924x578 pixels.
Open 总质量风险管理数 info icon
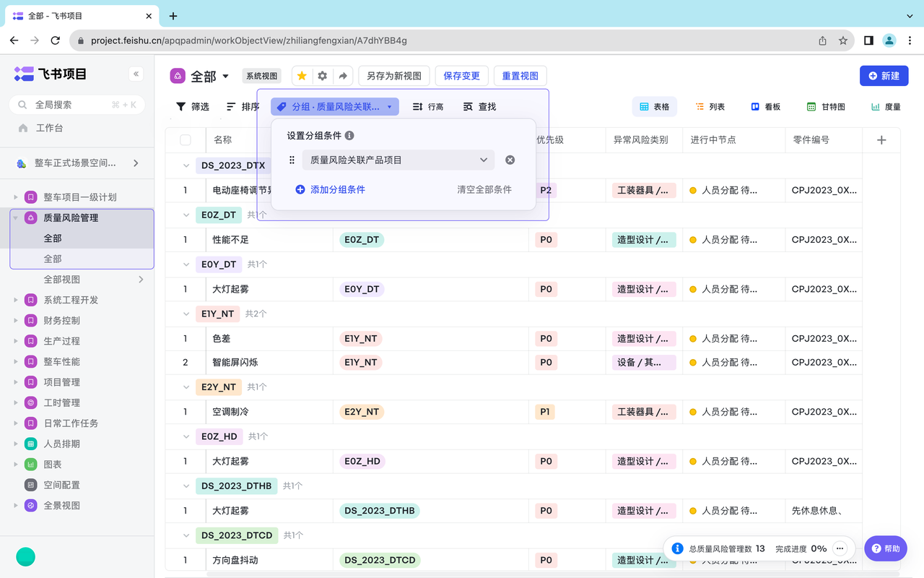tap(677, 548)
